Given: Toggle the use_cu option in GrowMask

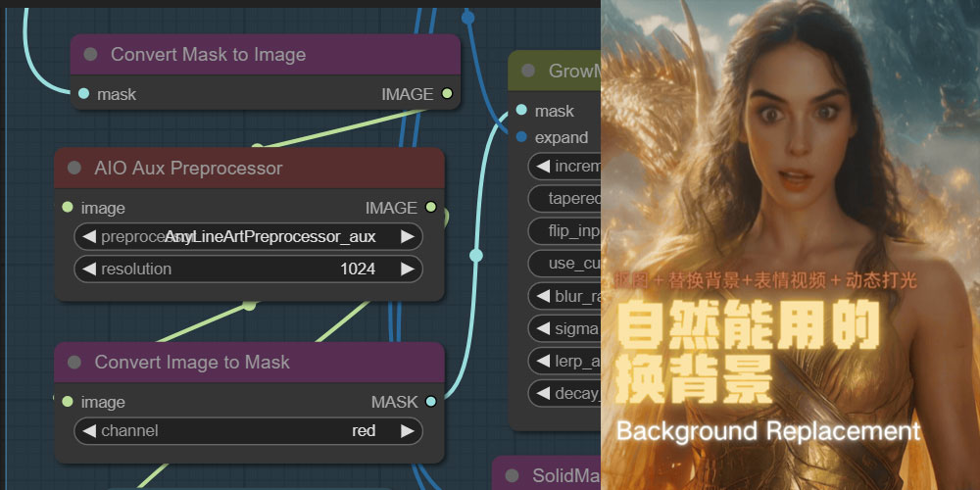Looking at the screenshot, I should coord(565,264).
